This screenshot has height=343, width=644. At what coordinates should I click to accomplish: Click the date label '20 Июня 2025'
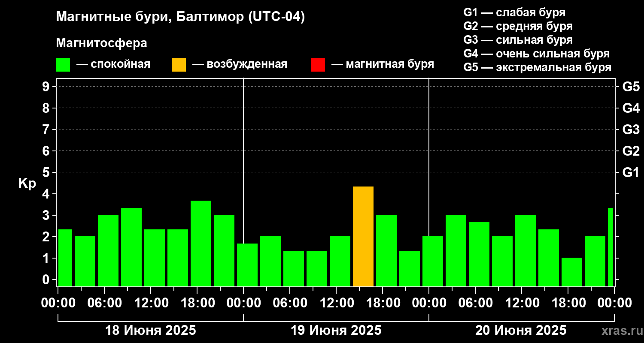[x=521, y=331]
